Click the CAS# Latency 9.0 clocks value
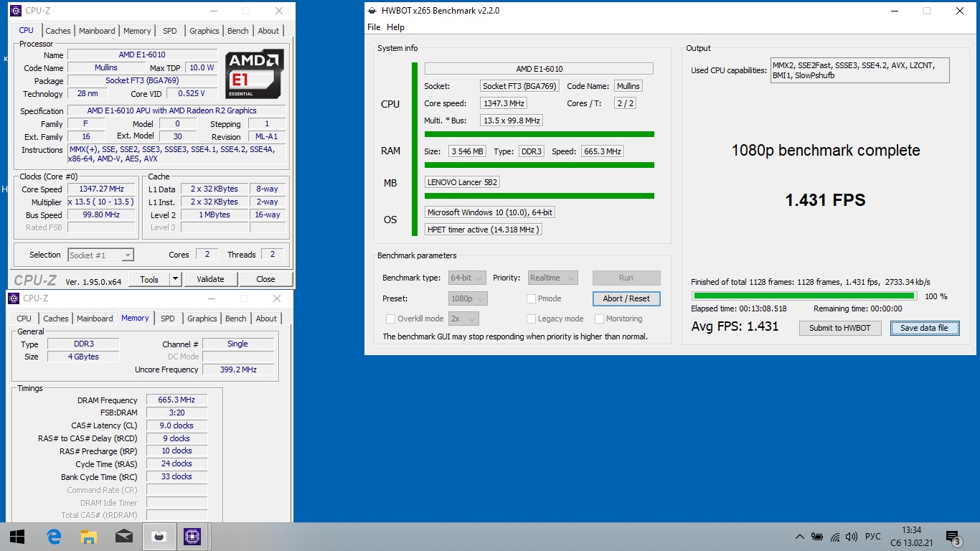Viewport: 980px width, 551px height. [176, 425]
